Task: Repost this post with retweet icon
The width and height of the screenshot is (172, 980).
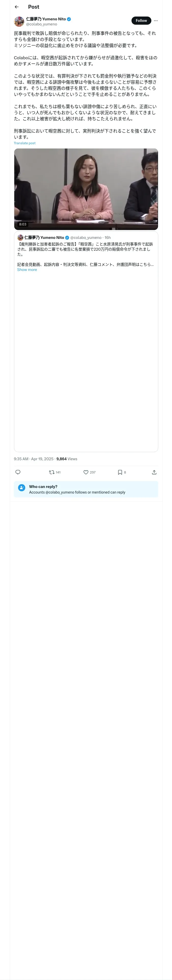Action: [x=52, y=472]
